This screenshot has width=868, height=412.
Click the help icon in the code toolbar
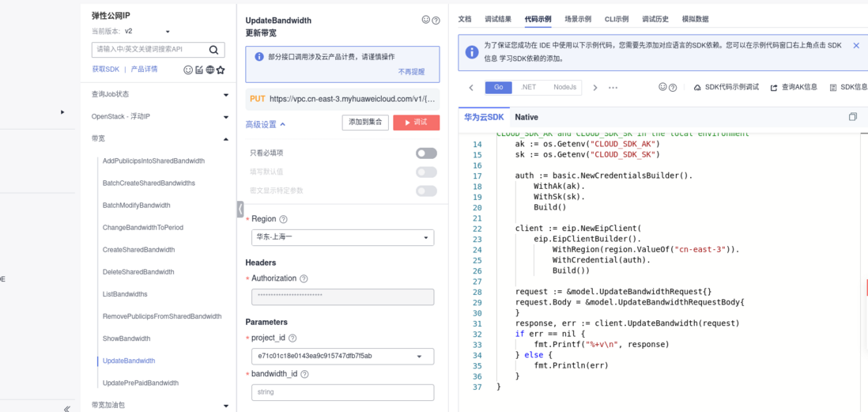point(673,88)
